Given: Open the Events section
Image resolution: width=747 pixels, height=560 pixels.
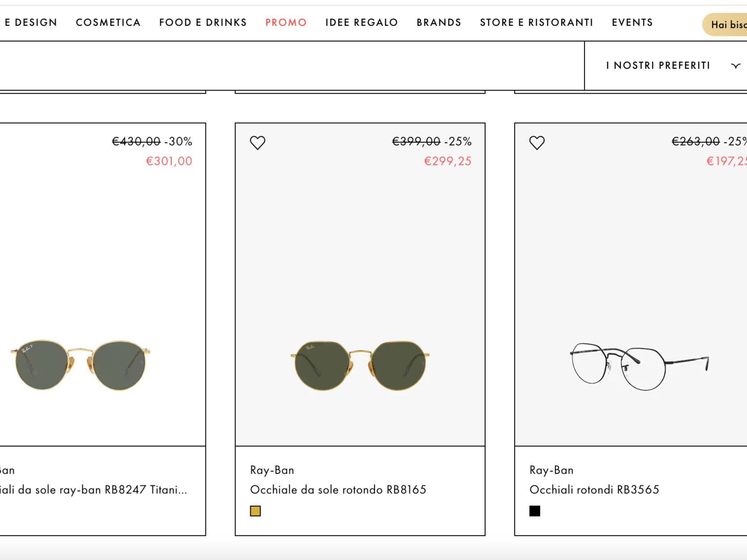Looking at the screenshot, I should (632, 22).
